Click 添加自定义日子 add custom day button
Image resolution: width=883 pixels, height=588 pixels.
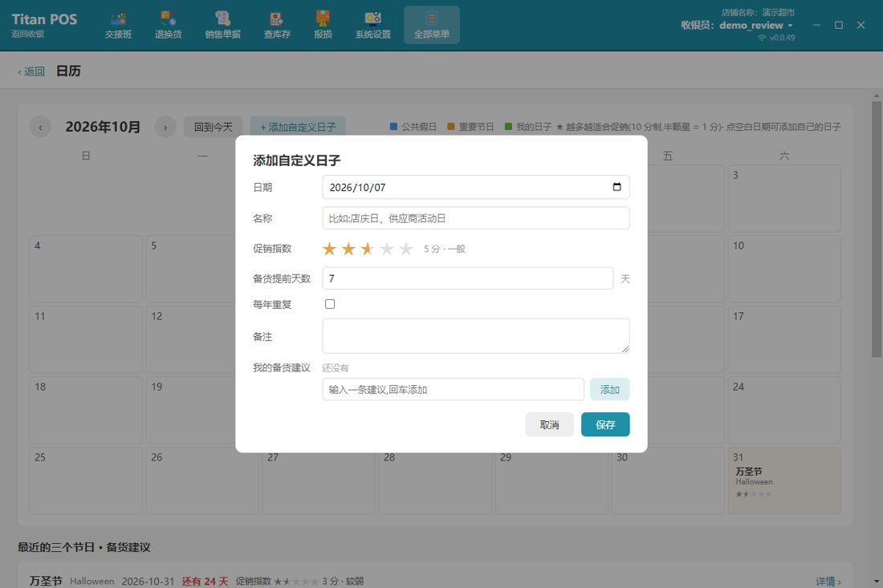tap(298, 128)
